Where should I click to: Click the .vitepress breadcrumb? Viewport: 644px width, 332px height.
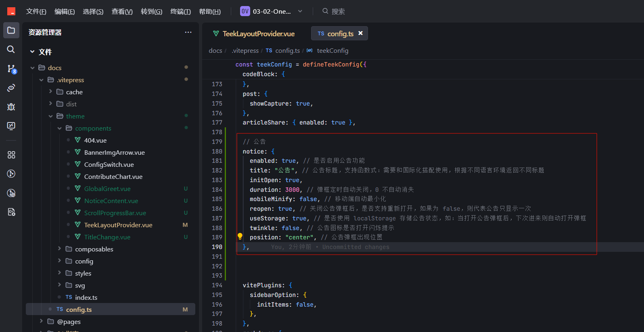tap(245, 50)
